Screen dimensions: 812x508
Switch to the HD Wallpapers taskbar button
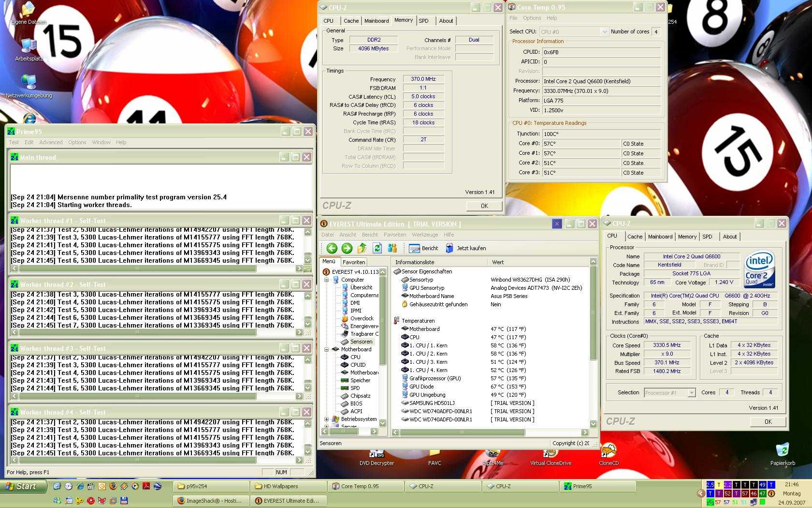(x=289, y=486)
